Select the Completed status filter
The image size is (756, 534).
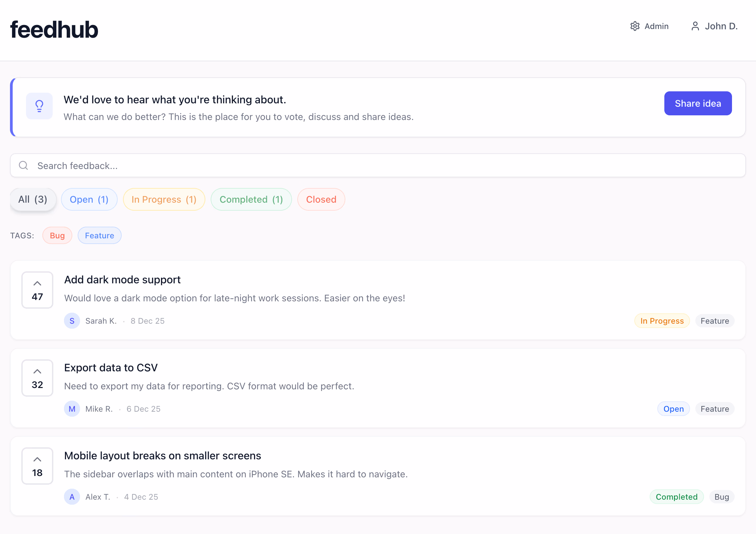click(x=251, y=199)
